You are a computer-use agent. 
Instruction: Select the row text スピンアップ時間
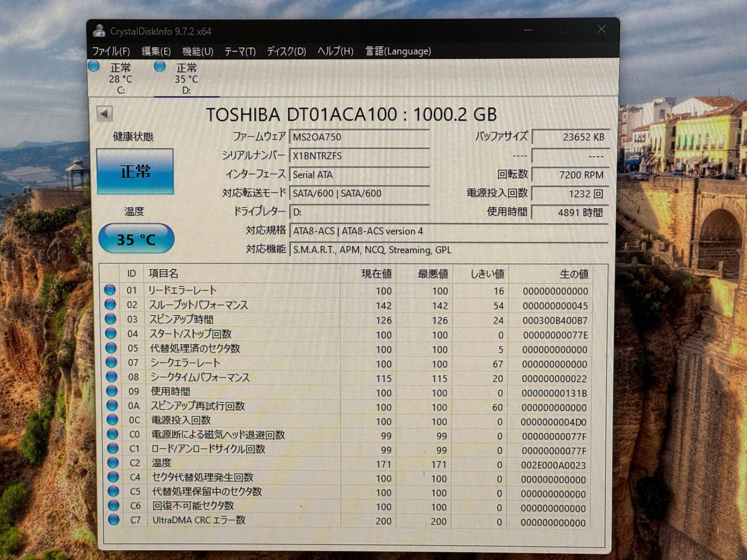tap(181, 319)
